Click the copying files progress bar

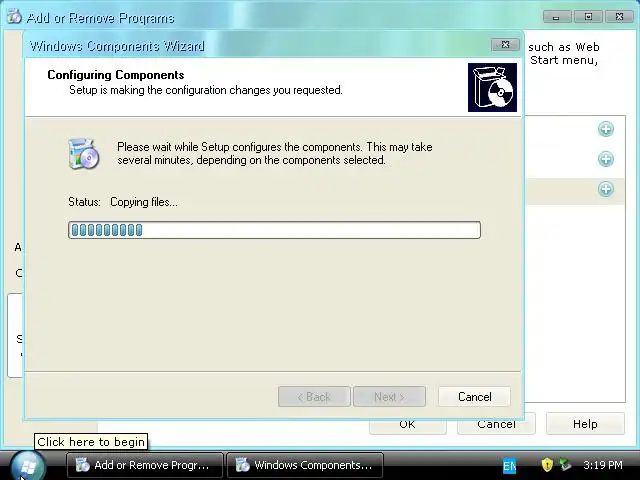click(x=274, y=230)
